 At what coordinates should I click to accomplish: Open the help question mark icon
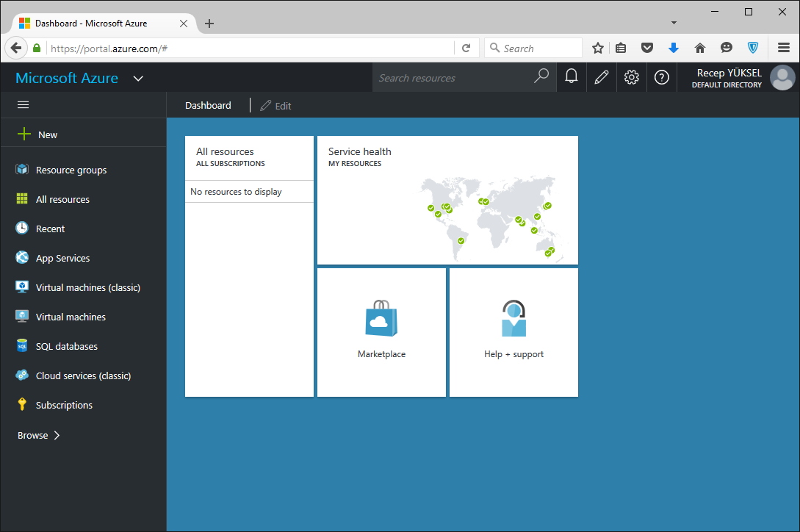point(662,77)
